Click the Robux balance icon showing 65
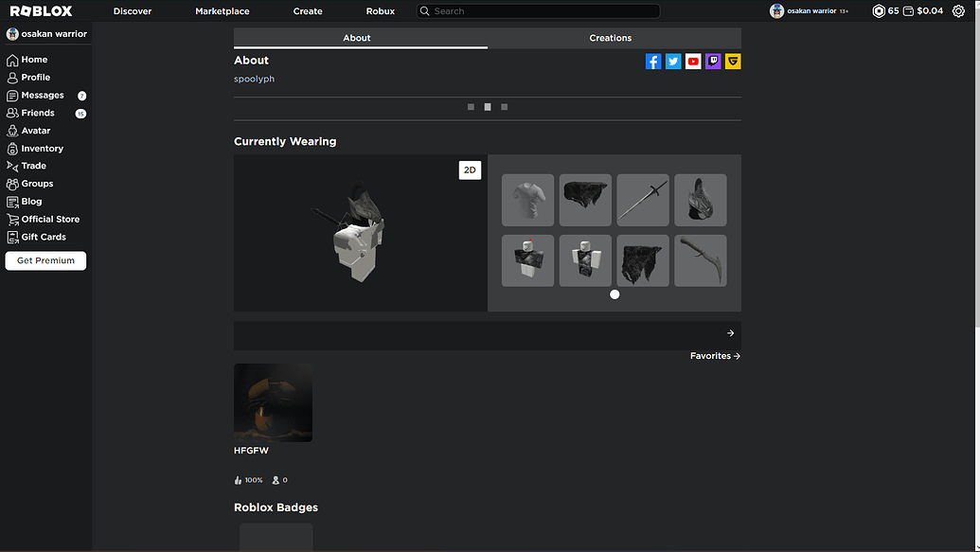The width and height of the screenshot is (980, 552). [879, 11]
